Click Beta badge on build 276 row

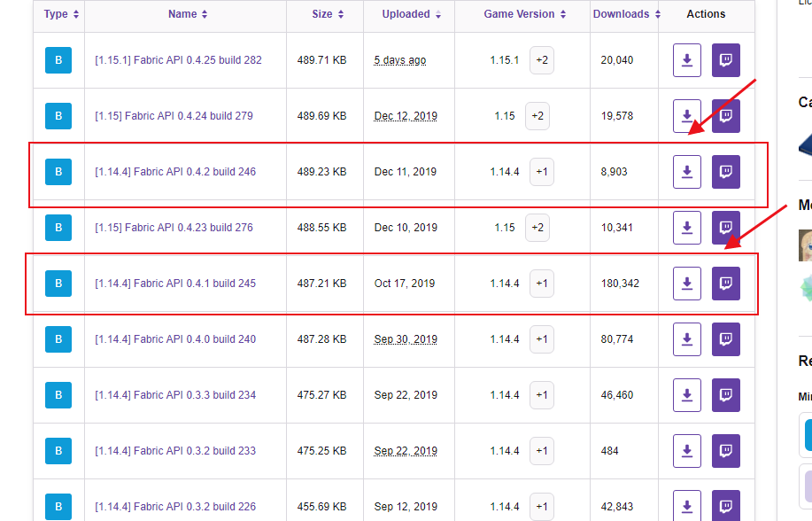pos(58,228)
